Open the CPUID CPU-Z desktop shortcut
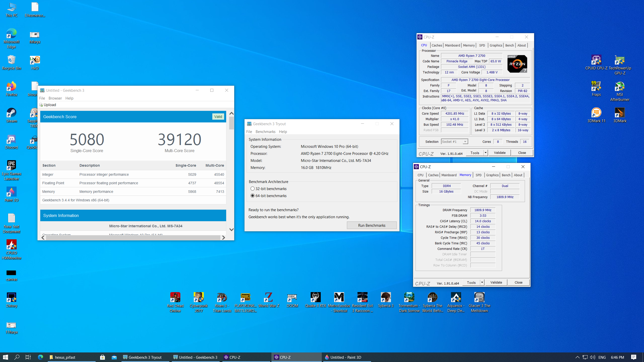 [596, 63]
